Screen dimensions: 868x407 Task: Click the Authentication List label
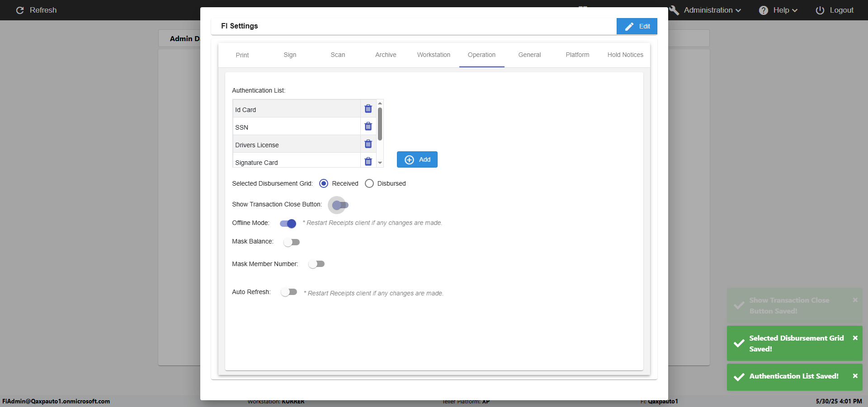259,90
